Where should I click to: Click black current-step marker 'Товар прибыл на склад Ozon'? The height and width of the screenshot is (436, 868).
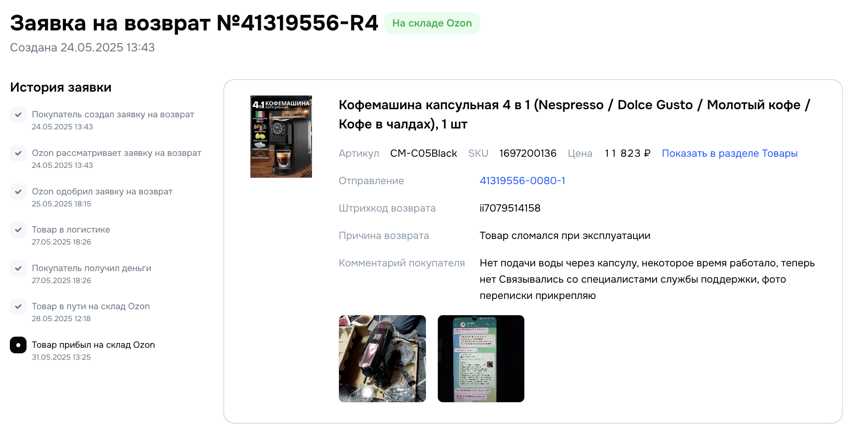[18, 345]
